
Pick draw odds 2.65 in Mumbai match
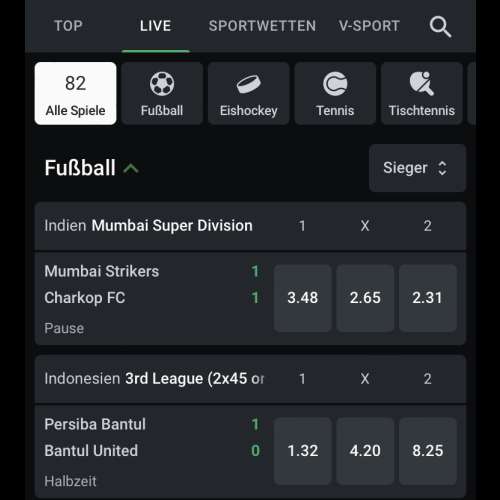365,298
